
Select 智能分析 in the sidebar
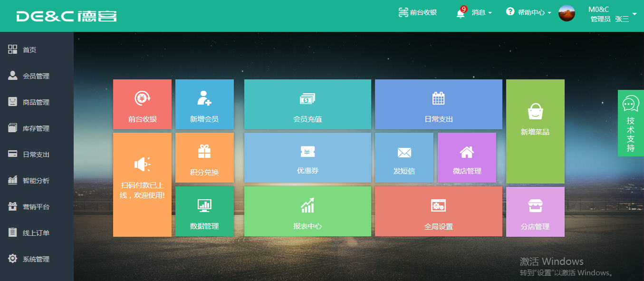point(37,180)
